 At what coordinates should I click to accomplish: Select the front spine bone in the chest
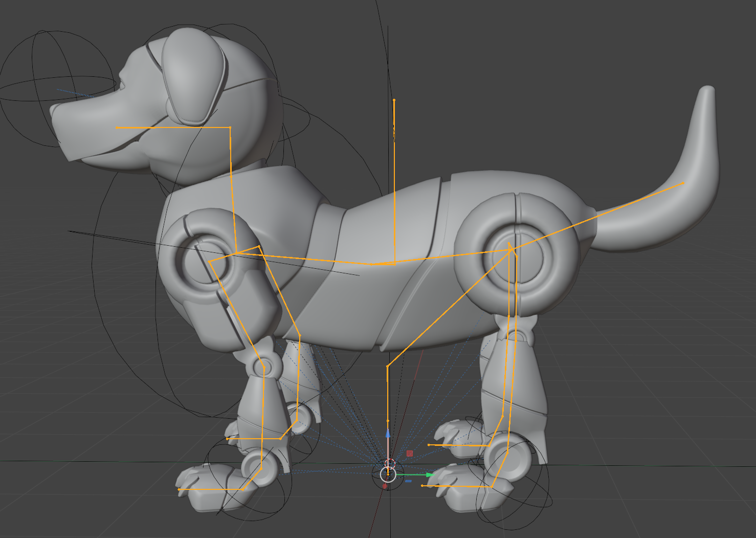pos(303,259)
